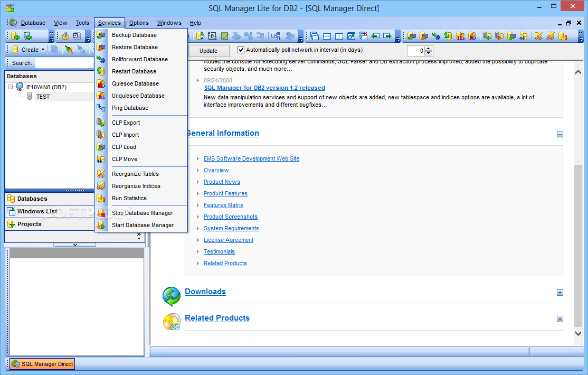Choose Ping Database from Services menu

[141, 108]
